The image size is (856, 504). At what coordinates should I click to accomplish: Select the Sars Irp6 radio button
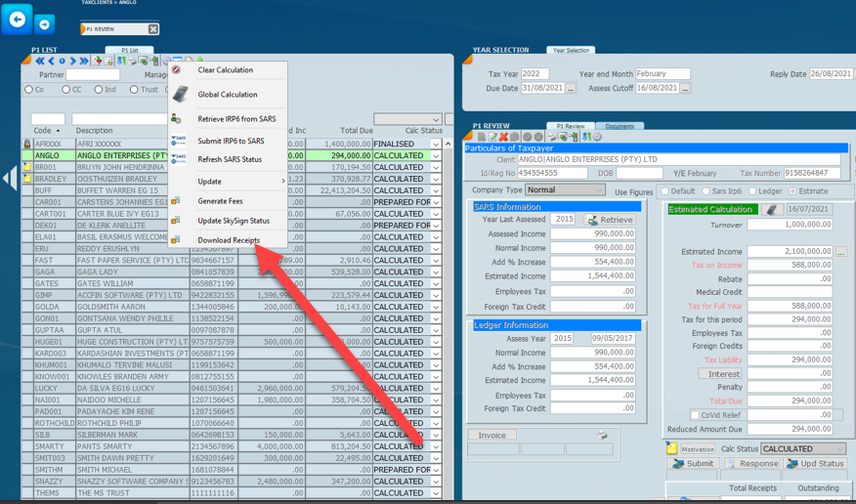click(706, 191)
